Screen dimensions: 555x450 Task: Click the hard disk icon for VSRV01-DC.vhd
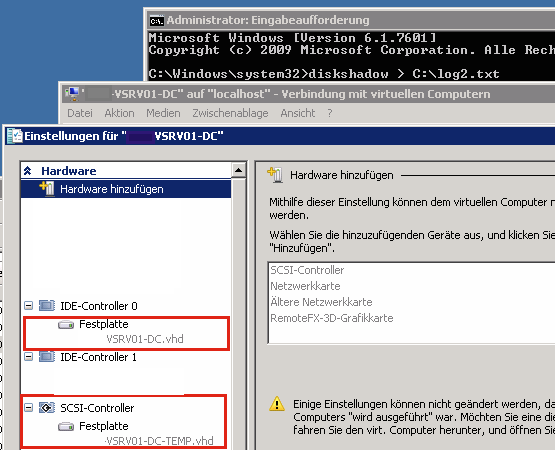click(x=66, y=324)
